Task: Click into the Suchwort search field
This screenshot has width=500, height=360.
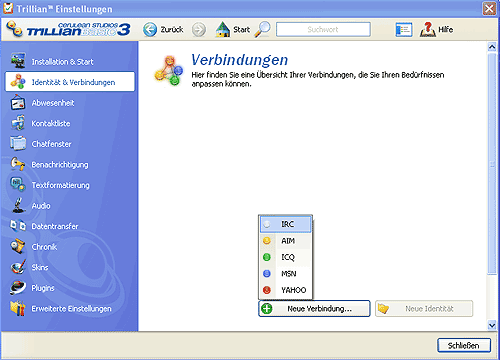Action: tap(323, 29)
